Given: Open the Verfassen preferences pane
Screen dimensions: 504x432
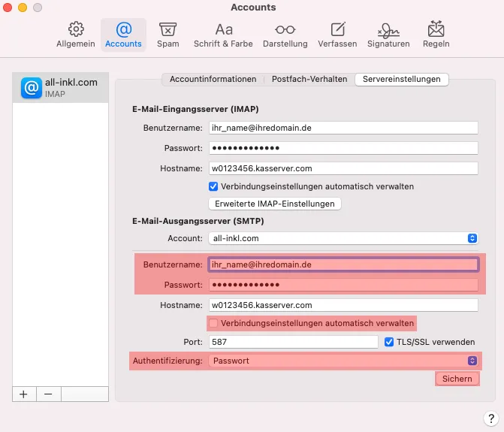Looking at the screenshot, I should point(337,35).
